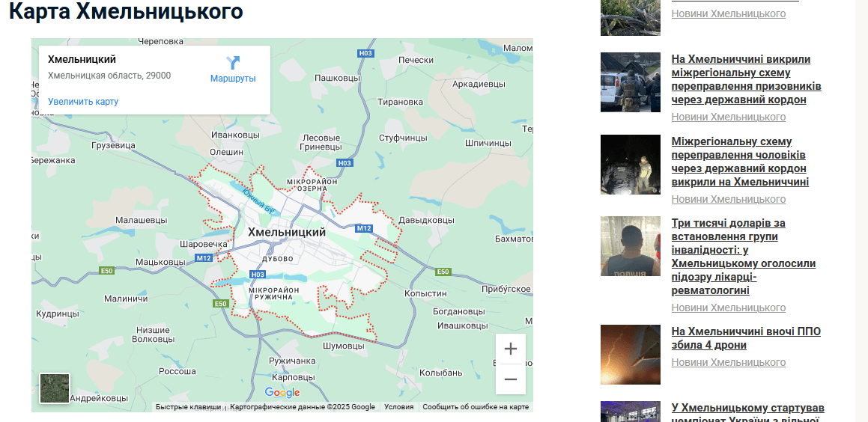Image resolution: width=868 pixels, height=422 pixels.
Task: Zoom in the map with plus button
Action: [511, 349]
